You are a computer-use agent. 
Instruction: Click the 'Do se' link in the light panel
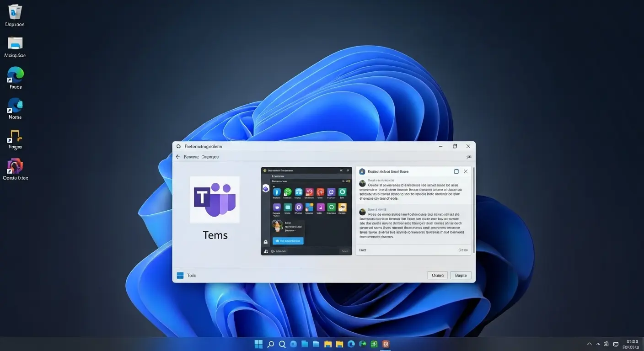(463, 250)
